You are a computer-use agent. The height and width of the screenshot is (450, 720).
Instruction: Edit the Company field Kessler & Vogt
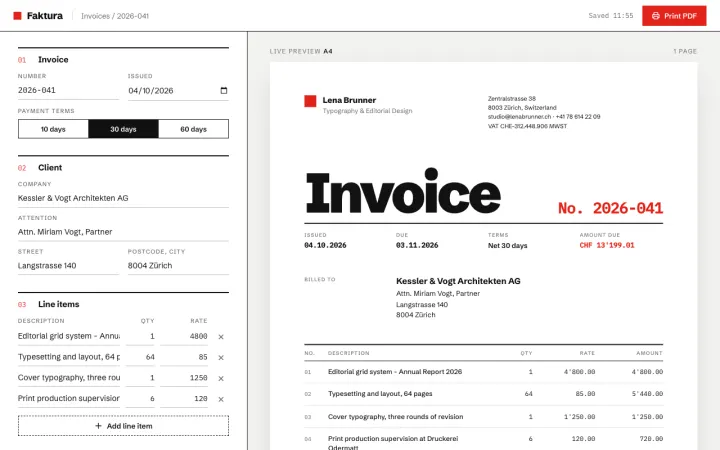[x=123, y=198]
